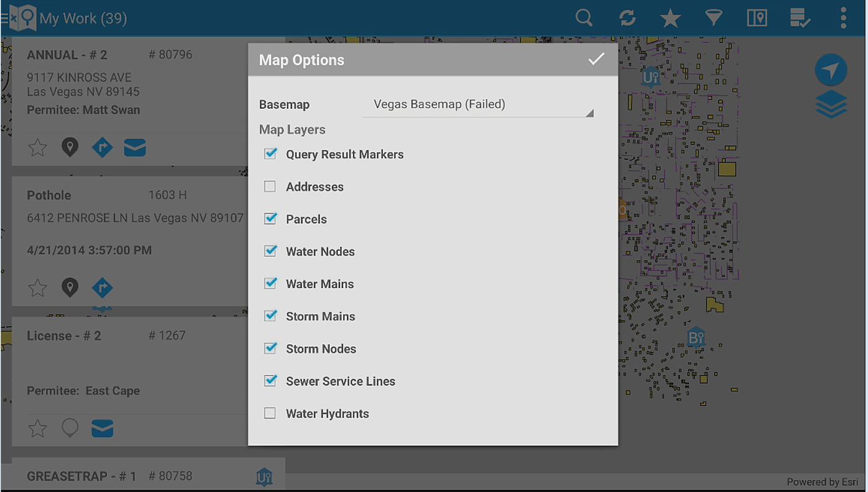This screenshot has width=868, height=492.
Task: Open the ANNUAL - # 2 work card
Action: tap(130, 100)
